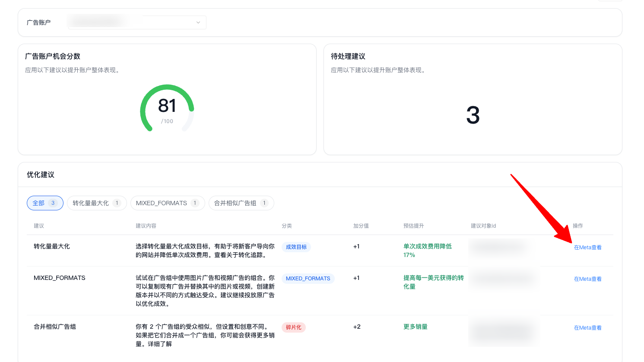Image resolution: width=644 pixels, height=362 pixels.
Task: Click the 建议 column header
Action: 39,226
